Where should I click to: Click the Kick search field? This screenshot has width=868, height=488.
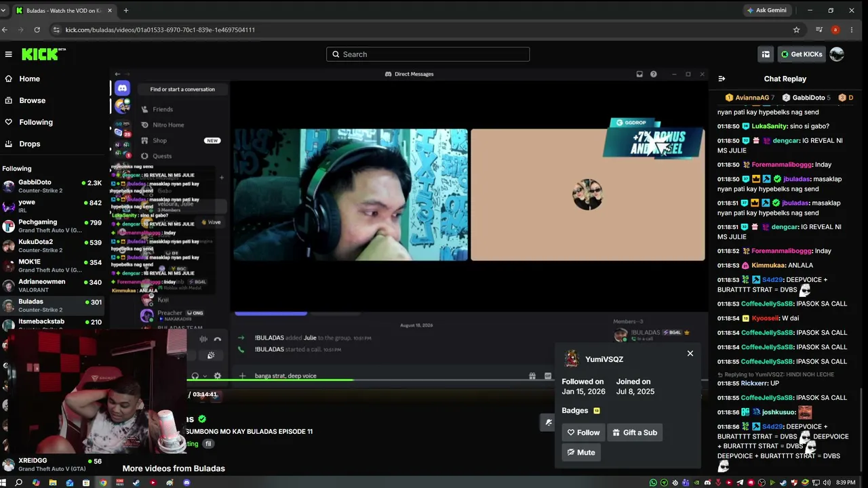[x=428, y=54]
